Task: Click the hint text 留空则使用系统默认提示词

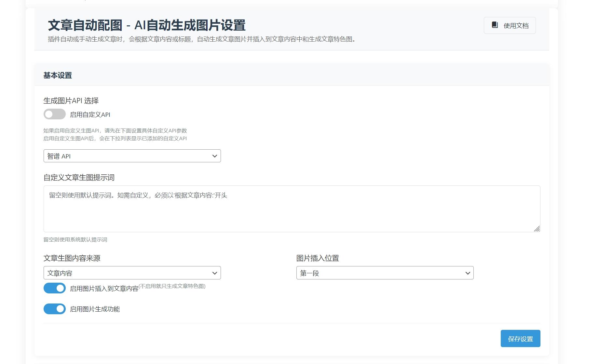Action: pos(76,240)
